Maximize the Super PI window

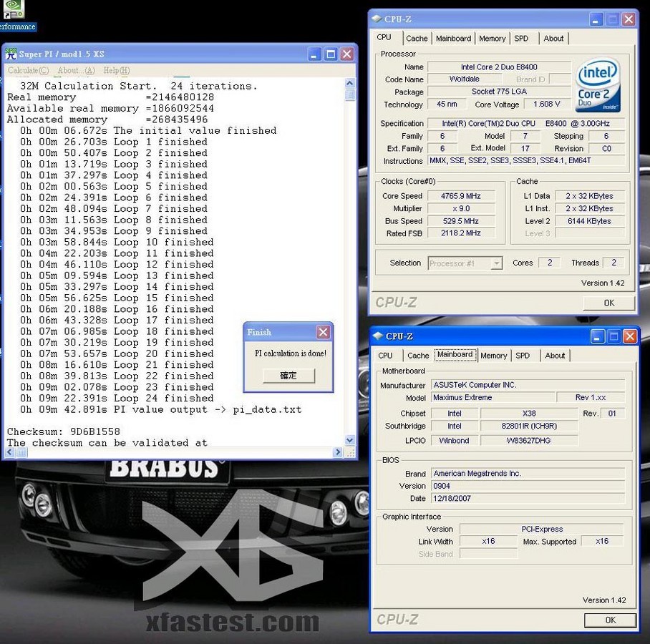tap(331, 54)
